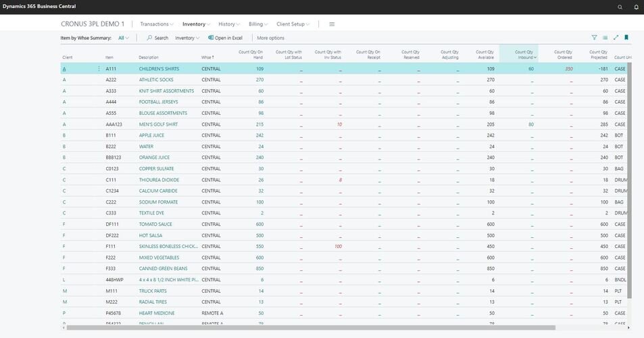Sort by Count Qty Inbound column header
Image resolution: width=644 pixels, height=338 pixels.
524,54
